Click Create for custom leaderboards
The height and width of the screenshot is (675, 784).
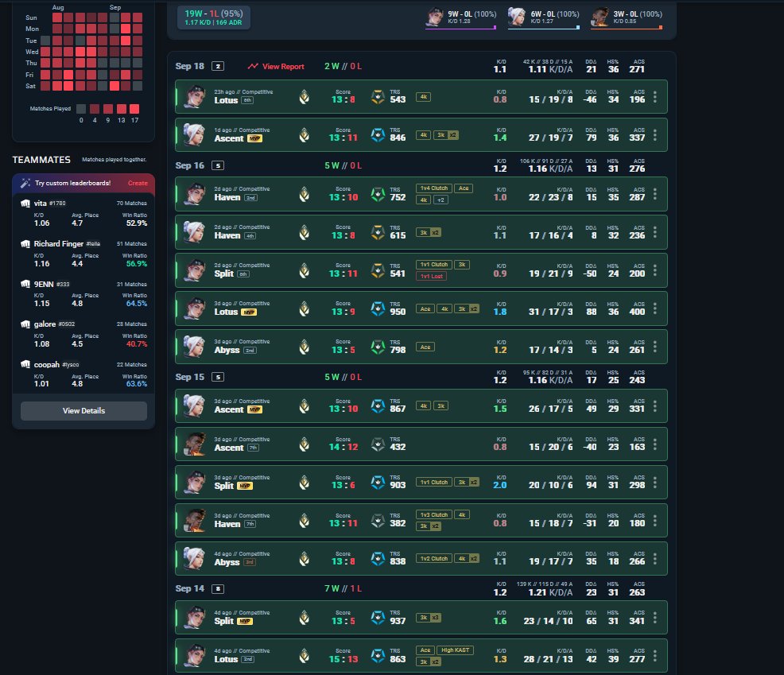(x=138, y=183)
